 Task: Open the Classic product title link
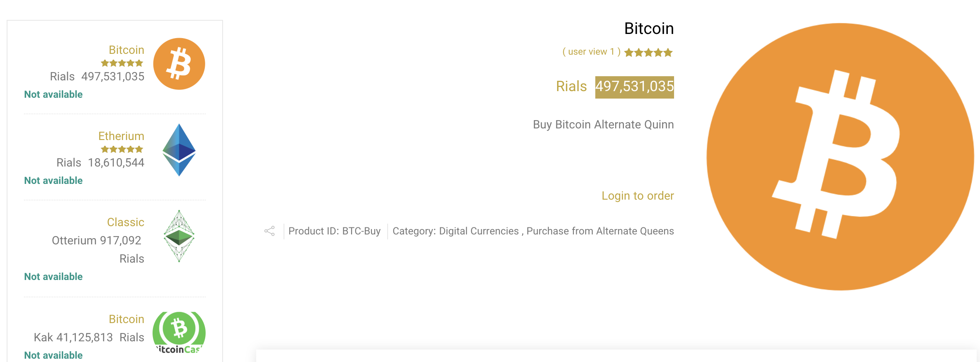(x=126, y=222)
